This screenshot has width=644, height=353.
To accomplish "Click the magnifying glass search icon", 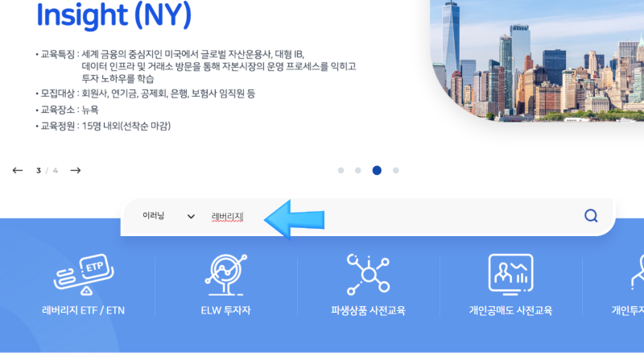I will [591, 215].
